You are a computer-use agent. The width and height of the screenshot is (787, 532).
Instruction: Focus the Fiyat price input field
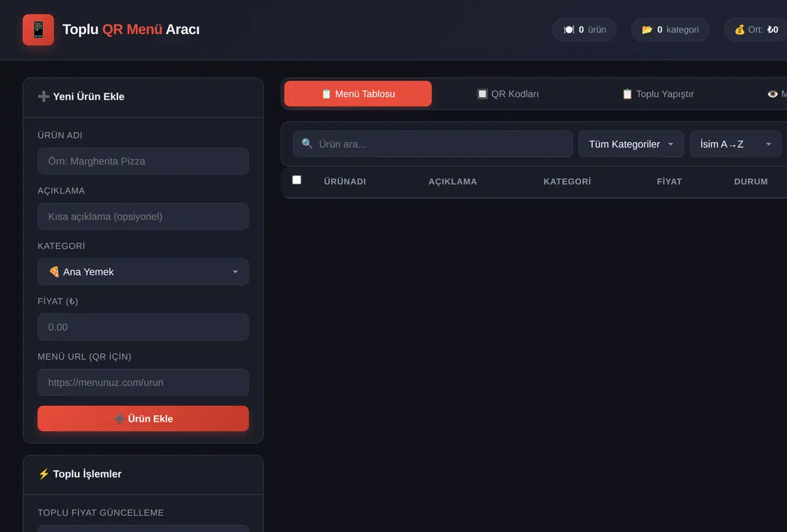pyautogui.click(x=143, y=327)
